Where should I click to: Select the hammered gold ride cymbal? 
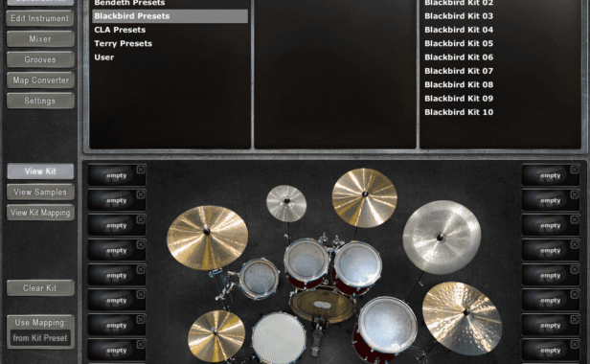pos(462,318)
